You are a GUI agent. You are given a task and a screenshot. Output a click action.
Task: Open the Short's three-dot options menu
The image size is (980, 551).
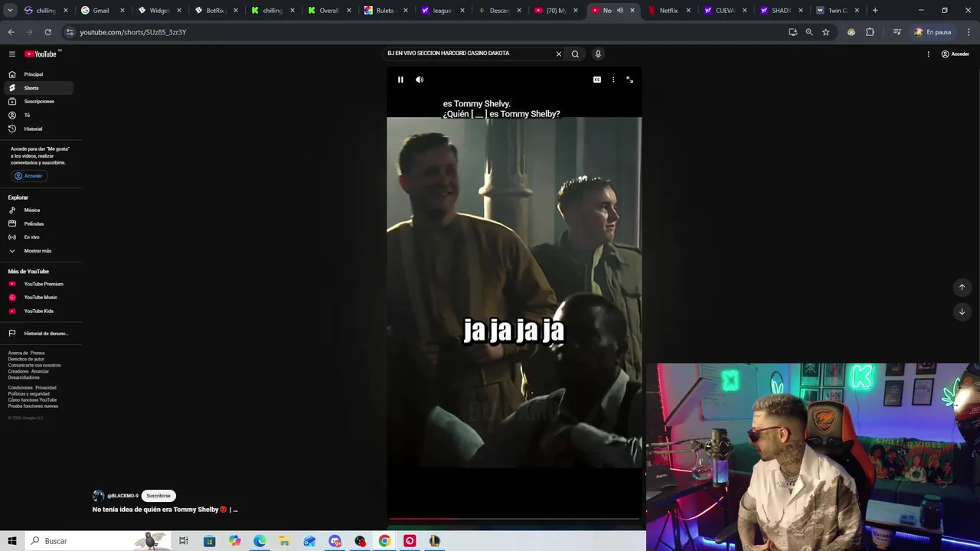coord(613,80)
